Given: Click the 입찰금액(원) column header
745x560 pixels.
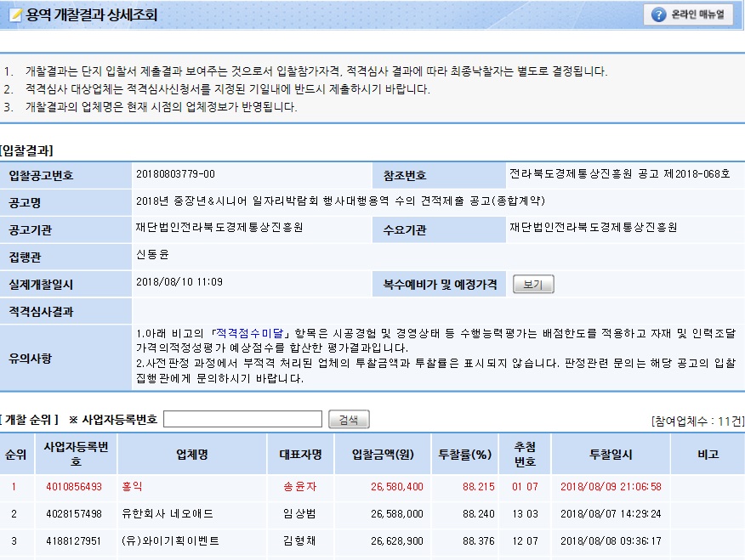Looking at the screenshot, I should [383, 454].
